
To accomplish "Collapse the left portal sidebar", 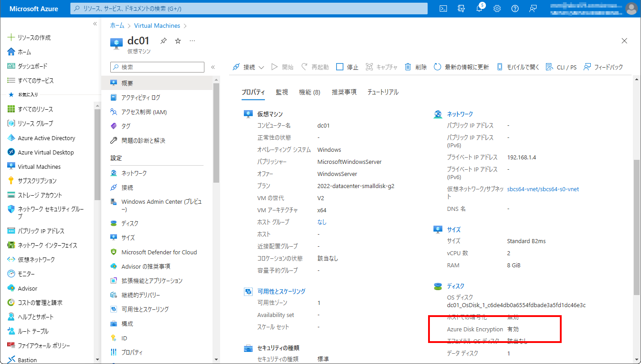I will pos(95,24).
